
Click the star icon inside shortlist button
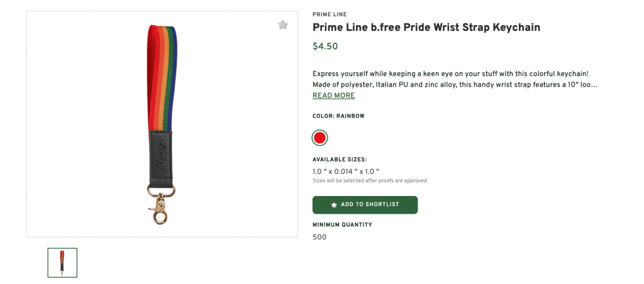tap(334, 205)
